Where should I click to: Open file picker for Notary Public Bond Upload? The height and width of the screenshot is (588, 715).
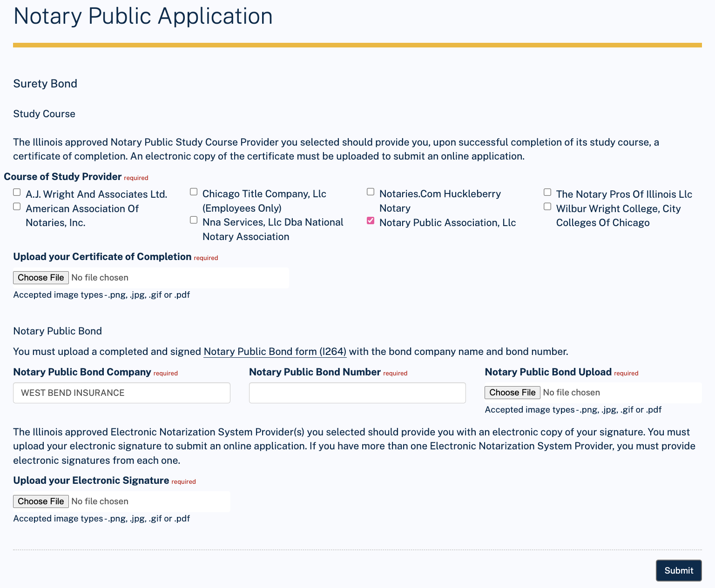512,392
